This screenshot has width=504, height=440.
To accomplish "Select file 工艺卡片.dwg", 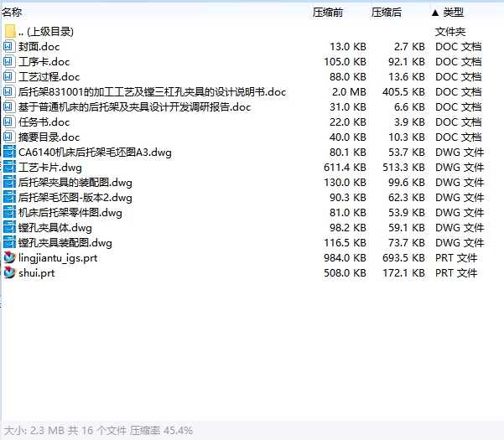I will pyautogui.click(x=50, y=168).
